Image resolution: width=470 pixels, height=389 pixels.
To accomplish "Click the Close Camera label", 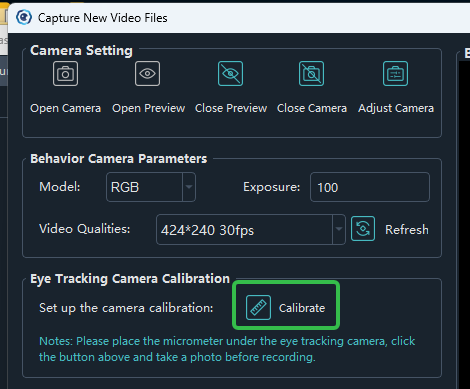I will pyautogui.click(x=312, y=108).
